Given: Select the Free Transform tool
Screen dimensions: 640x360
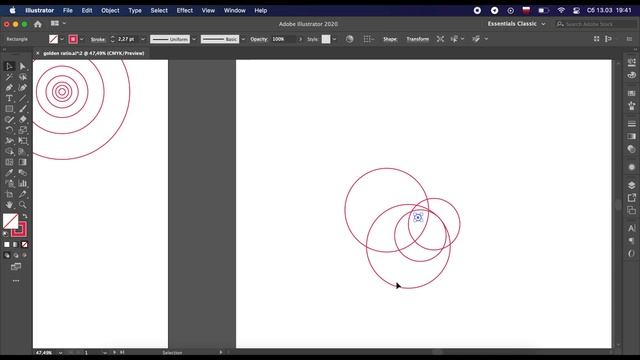Looking at the screenshot, I should [22, 141].
